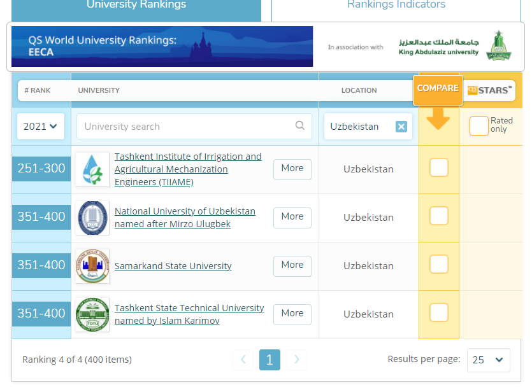The height and width of the screenshot is (392, 532).
Task: Switch to Rankings Indicators tab
Action: [x=396, y=6]
